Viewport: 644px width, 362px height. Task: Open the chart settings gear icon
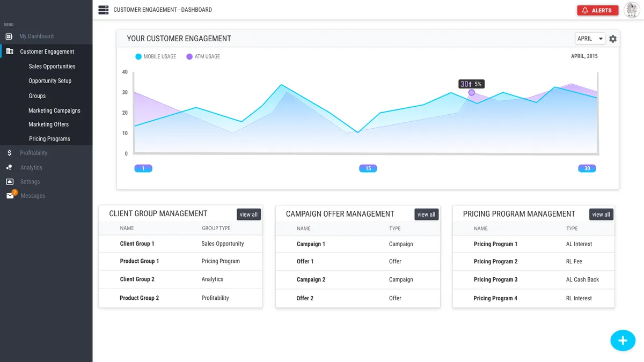(613, 38)
